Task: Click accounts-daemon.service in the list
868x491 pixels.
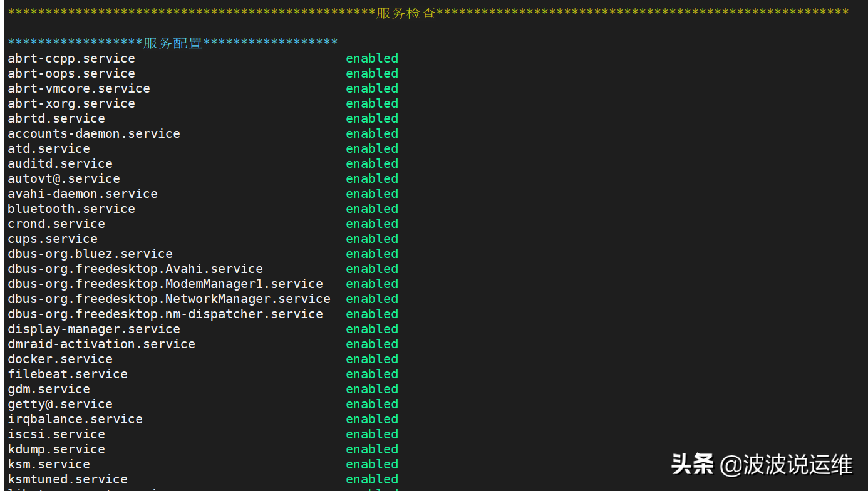Action: point(94,133)
